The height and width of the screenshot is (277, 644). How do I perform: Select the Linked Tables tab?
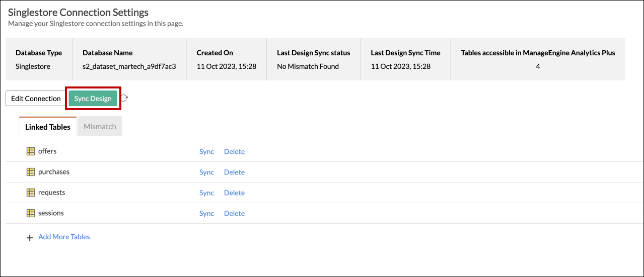pos(48,127)
